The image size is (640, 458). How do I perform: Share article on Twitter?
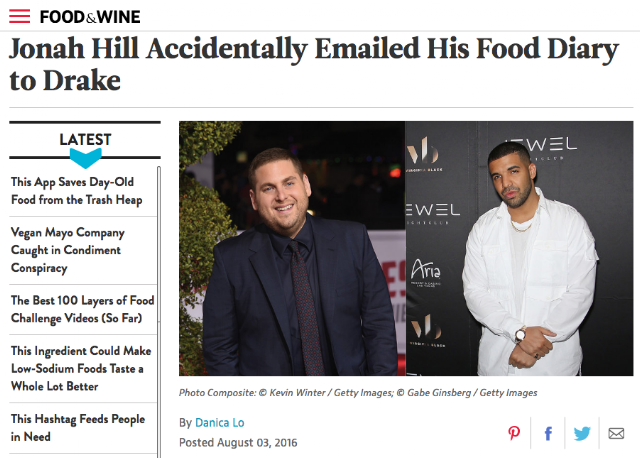click(x=582, y=433)
